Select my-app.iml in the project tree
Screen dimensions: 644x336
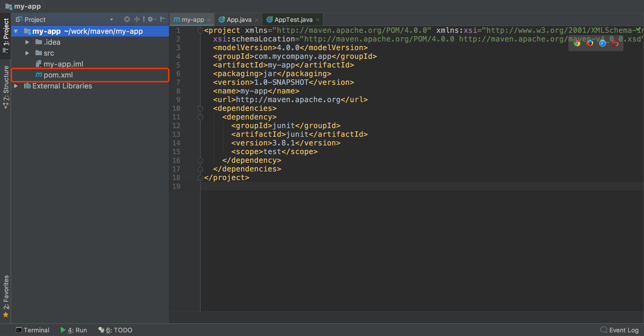[90, 64]
